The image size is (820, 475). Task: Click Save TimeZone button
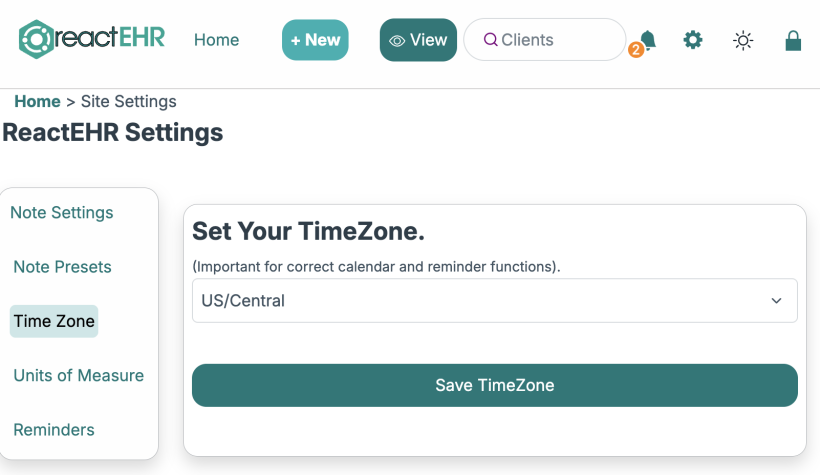pos(495,385)
